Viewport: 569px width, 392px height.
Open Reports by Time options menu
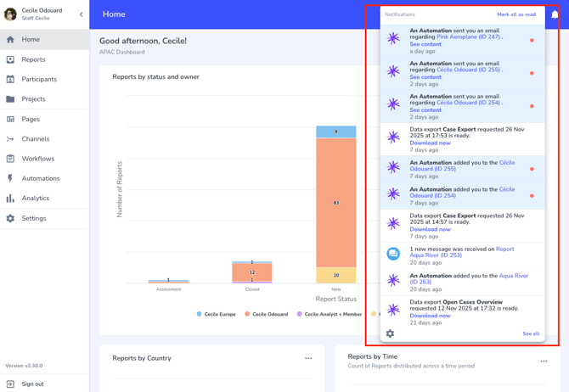pos(544,361)
